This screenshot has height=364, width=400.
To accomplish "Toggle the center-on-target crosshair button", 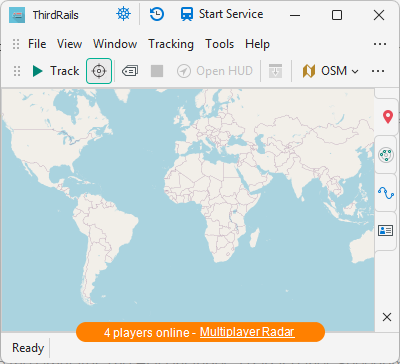I will (99, 71).
